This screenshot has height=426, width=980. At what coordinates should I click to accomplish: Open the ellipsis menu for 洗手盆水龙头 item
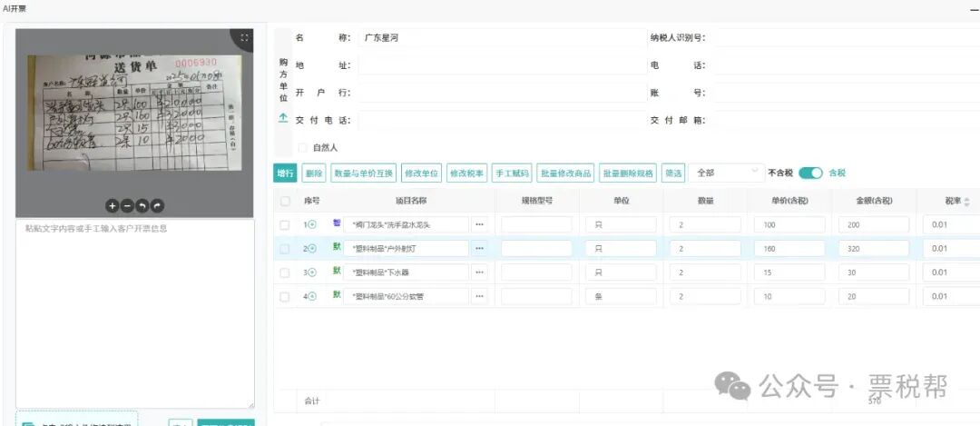click(x=479, y=224)
